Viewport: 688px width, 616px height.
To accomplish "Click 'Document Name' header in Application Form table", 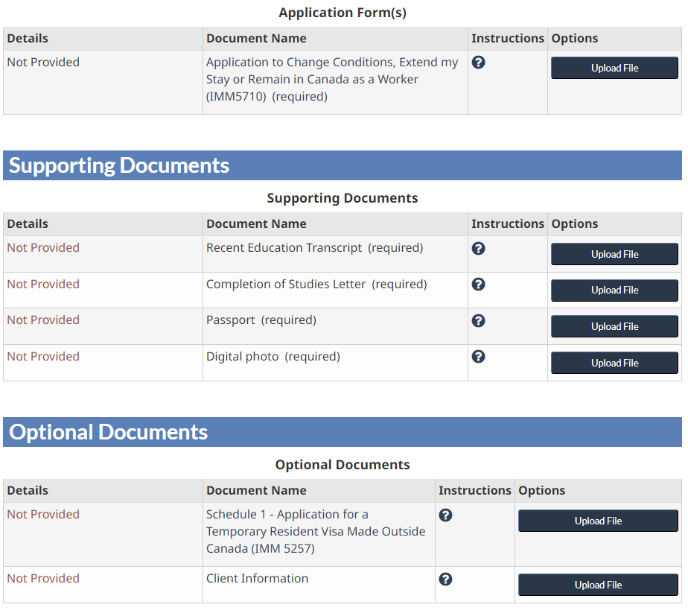I will pyautogui.click(x=256, y=39).
